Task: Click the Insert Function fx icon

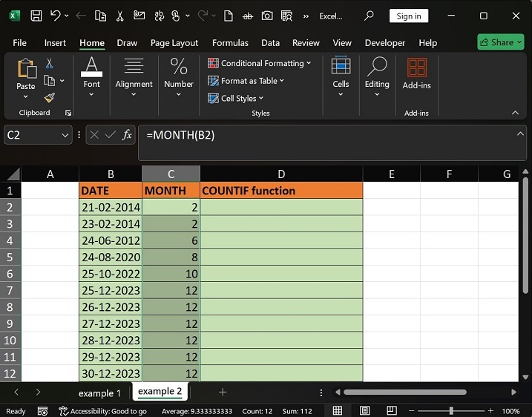Action: tap(127, 135)
